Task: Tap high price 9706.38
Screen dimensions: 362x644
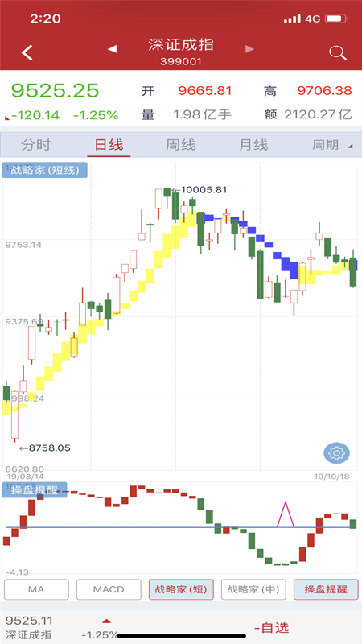Action: [x=325, y=90]
